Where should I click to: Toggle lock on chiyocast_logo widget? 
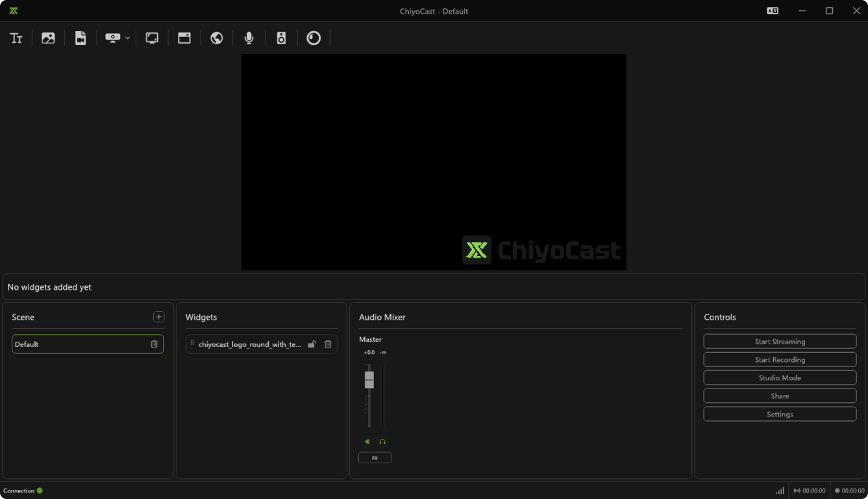(x=312, y=344)
